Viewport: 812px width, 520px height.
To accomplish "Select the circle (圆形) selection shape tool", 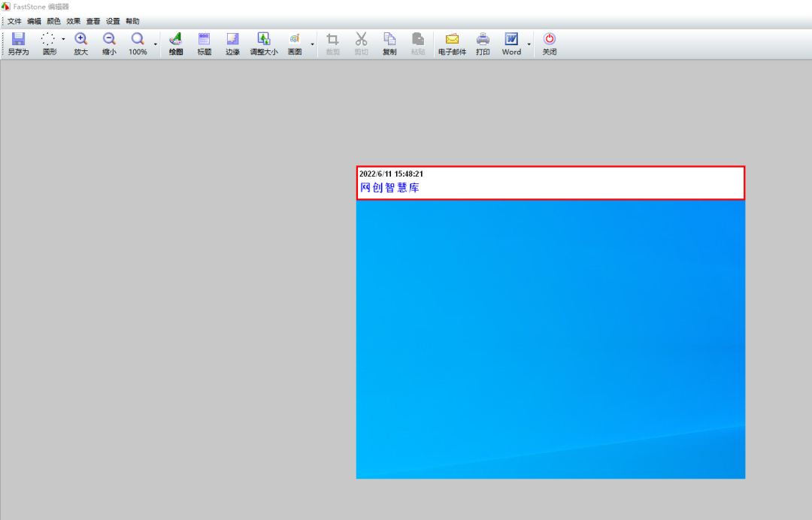I will point(49,44).
